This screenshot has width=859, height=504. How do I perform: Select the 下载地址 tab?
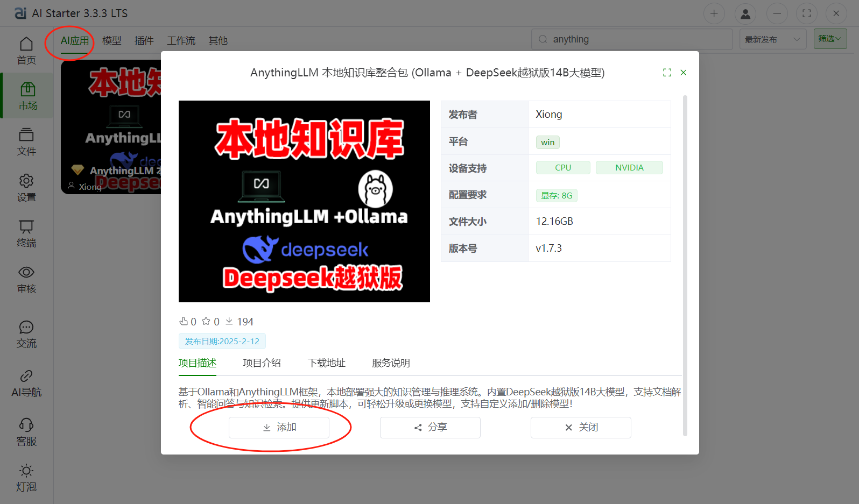click(x=327, y=363)
